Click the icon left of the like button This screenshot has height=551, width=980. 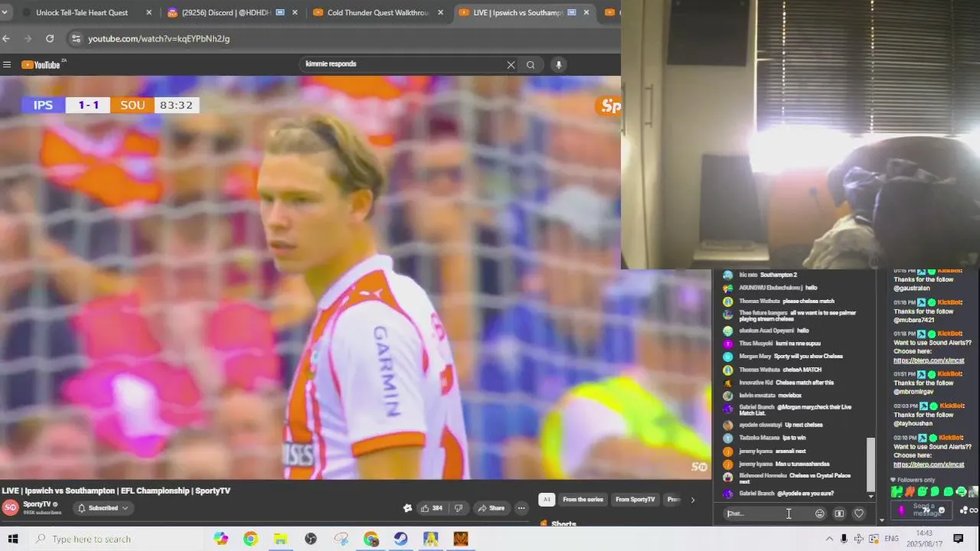[407, 508]
